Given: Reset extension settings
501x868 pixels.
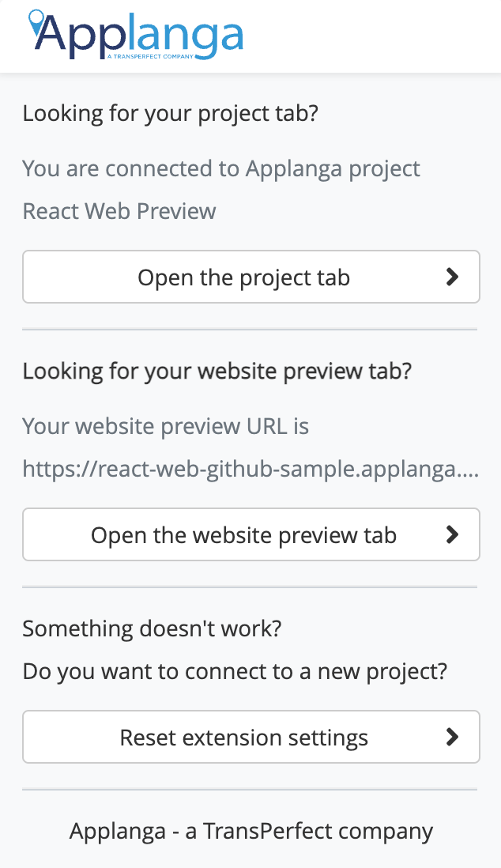Looking at the screenshot, I should click(250, 737).
